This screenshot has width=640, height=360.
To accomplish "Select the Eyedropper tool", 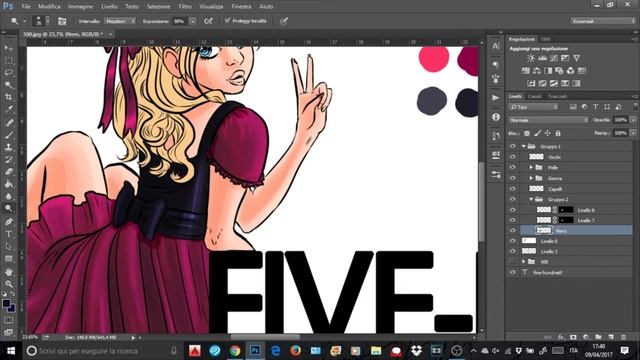I will pos(9,109).
